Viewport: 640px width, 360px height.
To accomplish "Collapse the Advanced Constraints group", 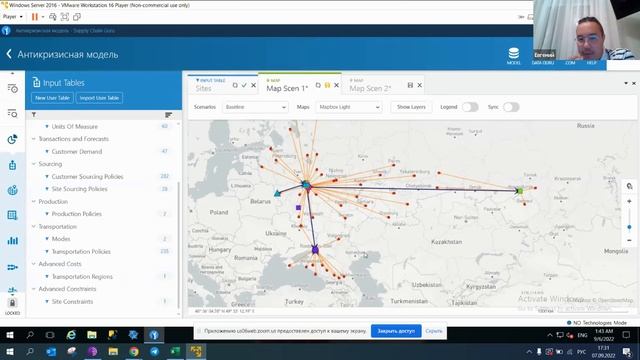I will click(x=34, y=289).
